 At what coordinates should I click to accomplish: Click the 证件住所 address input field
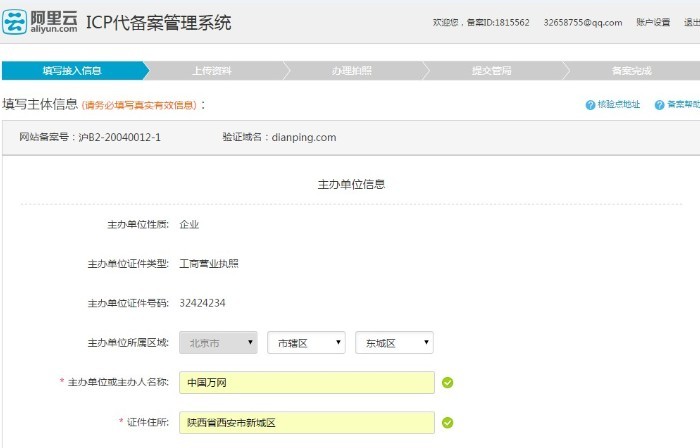coord(307,422)
